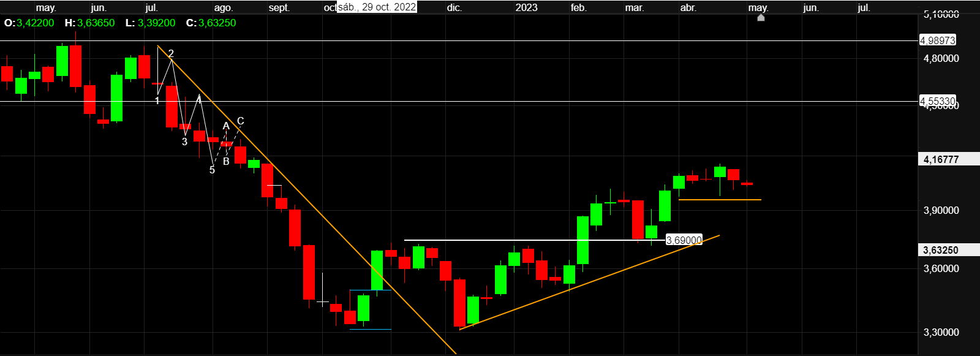The width and height of the screenshot is (980, 356).
Task: Click the date tooltip sáb., 29 oct. 2022
Action: click(x=377, y=7)
